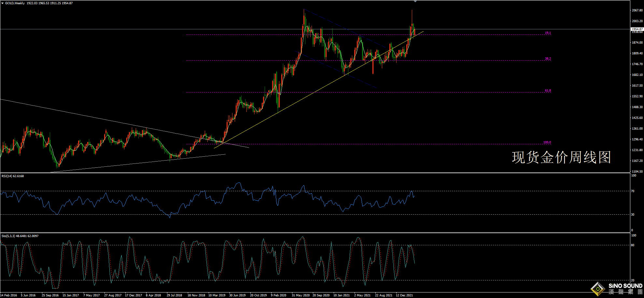Viewport: 644px width, 298px height.
Task: Click the RSI 70 level scale label
Action: point(633,191)
